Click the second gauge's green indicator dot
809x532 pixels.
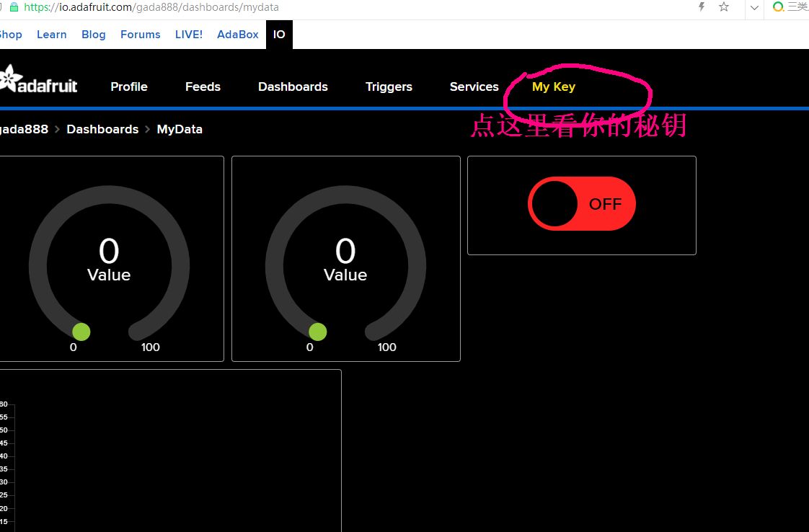318,332
